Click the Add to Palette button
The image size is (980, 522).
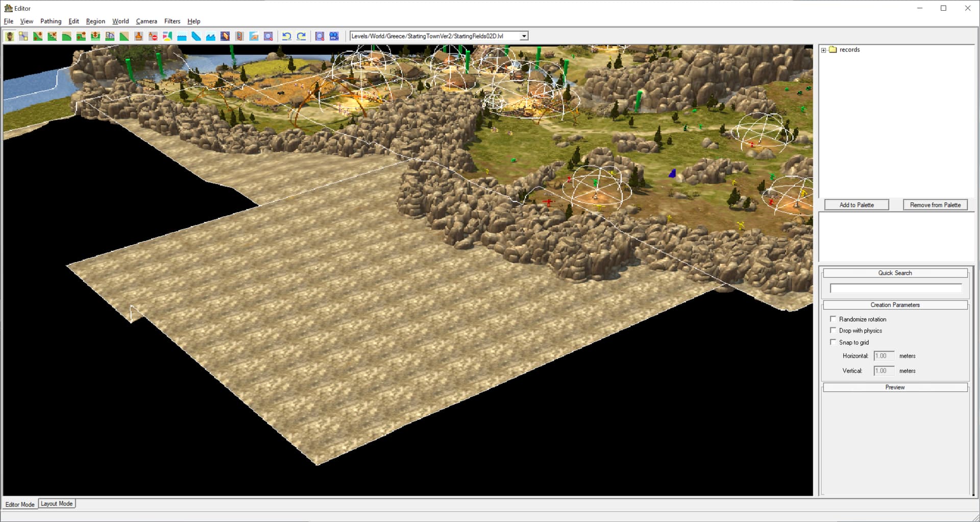click(x=856, y=205)
